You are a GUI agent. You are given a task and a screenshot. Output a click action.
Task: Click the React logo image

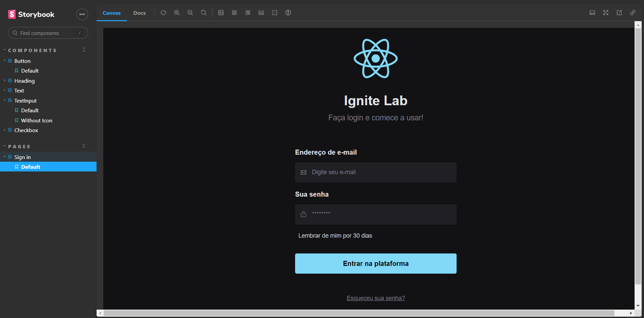[x=376, y=58]
